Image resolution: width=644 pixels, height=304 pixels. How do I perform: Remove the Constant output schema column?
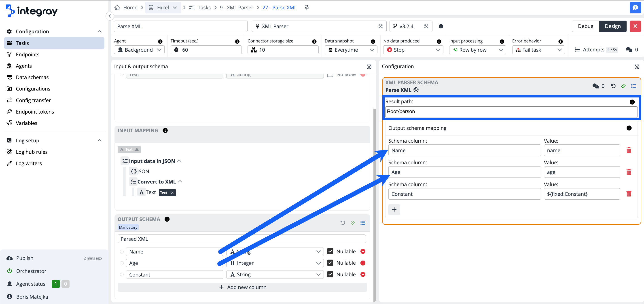pyautogui.click(x=363, y=274)
